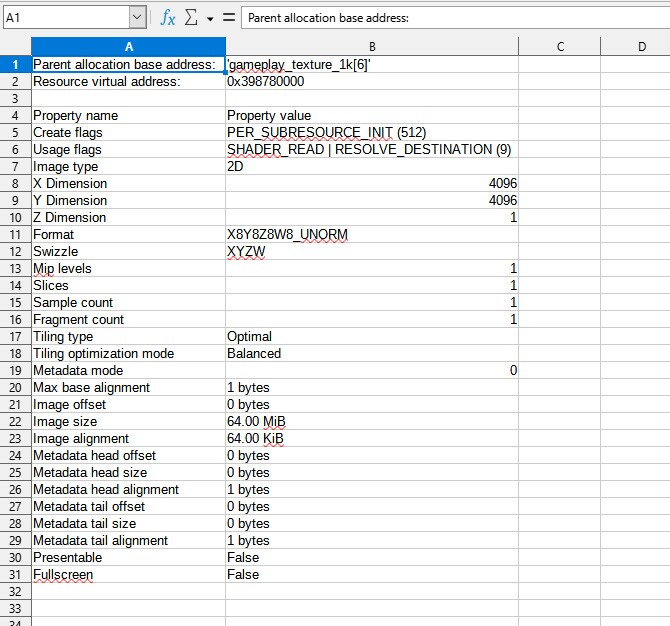Select column A header
This screenshot has height=626, width=670.
pyautogui.click(x=128, y=46)
